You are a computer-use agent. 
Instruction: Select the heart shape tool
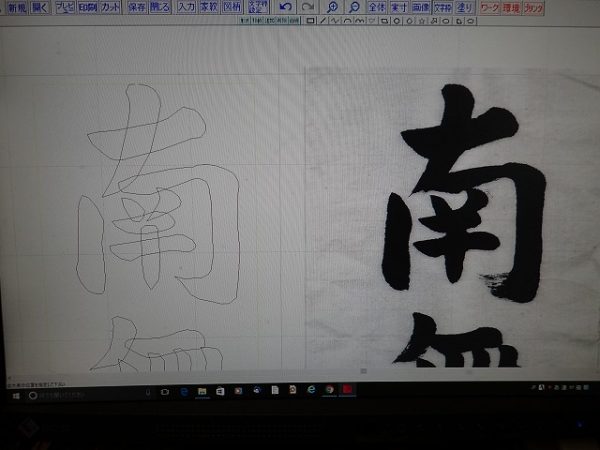click(x=372, y=21)
